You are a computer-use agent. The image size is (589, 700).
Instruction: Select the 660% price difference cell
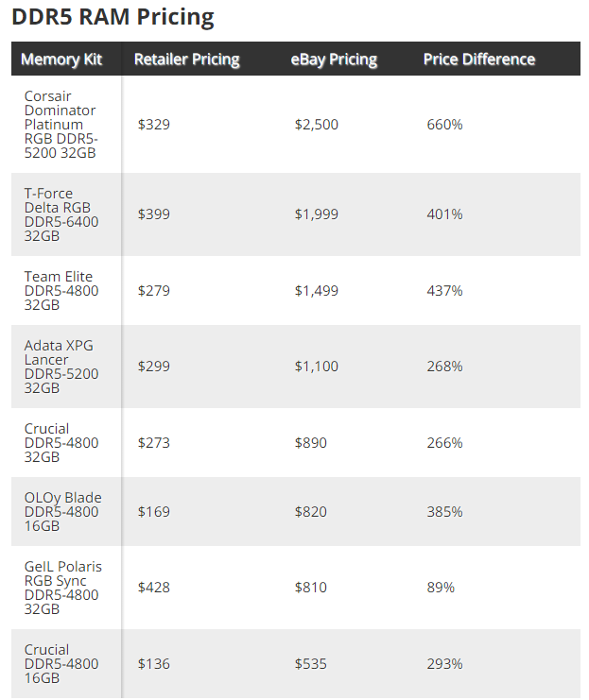444,125
